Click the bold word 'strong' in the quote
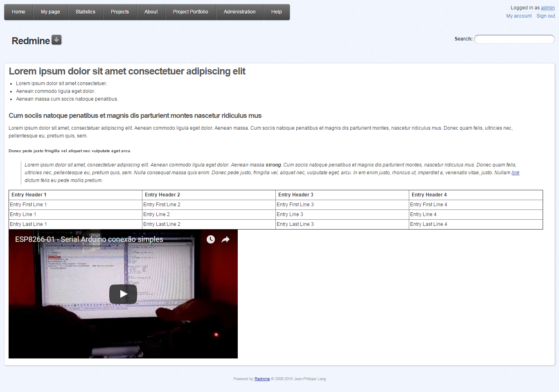This screenshot has height=392, width=559. (x=273, y=165)
